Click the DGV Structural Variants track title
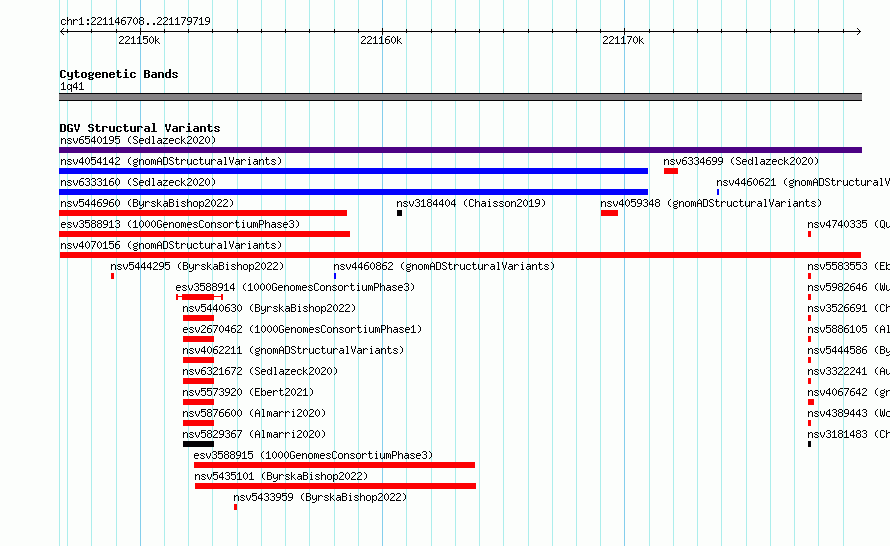 coord(140,128)
